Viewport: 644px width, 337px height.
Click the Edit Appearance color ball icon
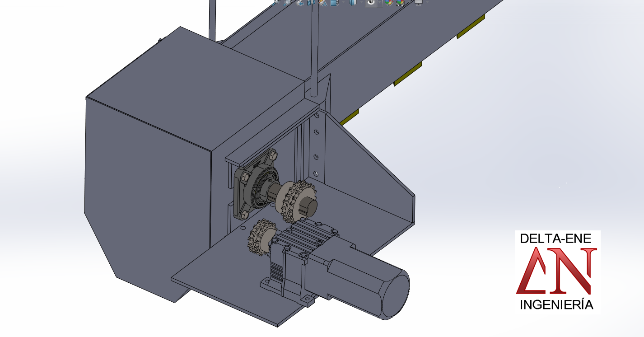coord(388,2)
